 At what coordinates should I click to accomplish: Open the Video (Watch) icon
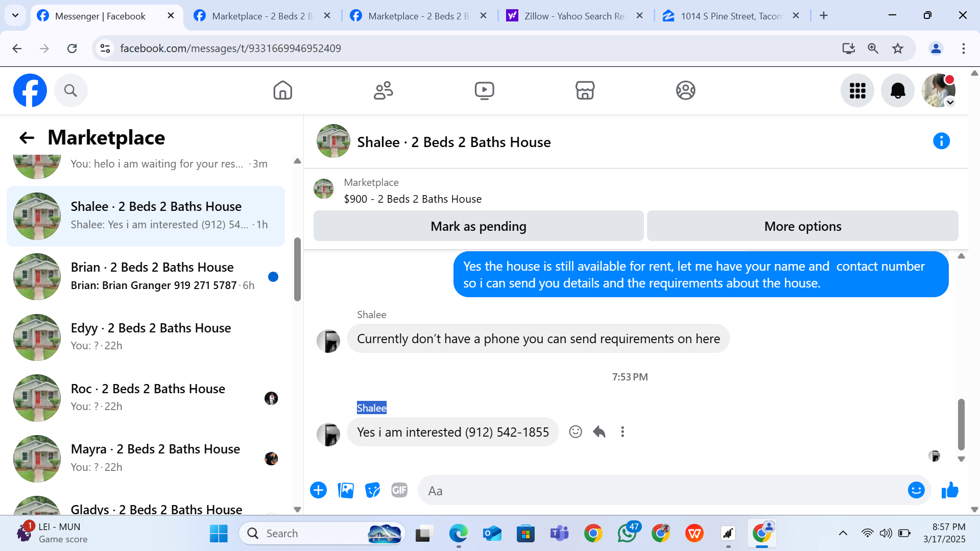pos(484,90)
